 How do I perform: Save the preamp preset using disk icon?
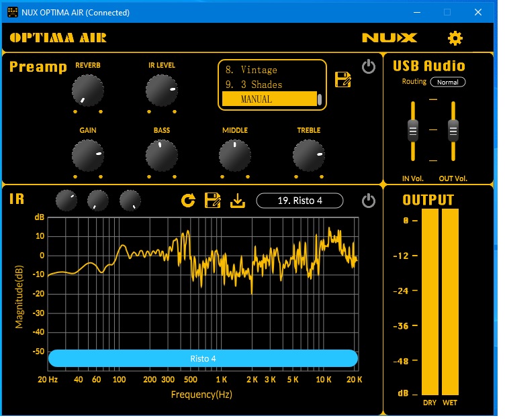coord(342,79)
